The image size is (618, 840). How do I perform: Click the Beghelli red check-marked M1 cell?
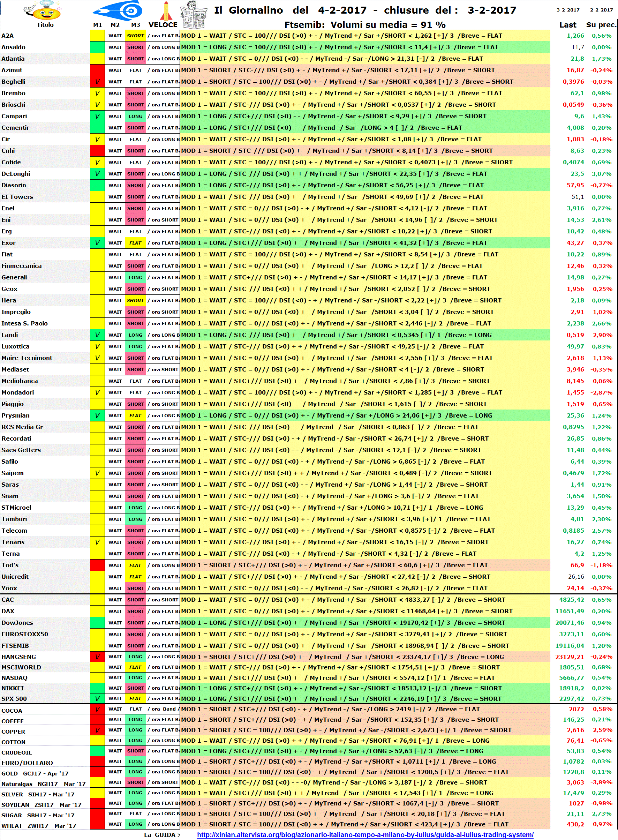97,82
